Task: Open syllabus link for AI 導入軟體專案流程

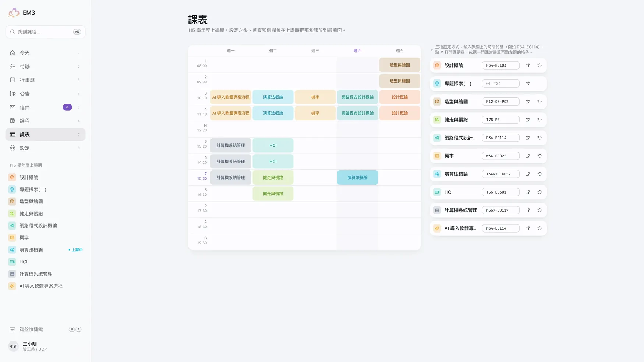Action: coord(527,228)
